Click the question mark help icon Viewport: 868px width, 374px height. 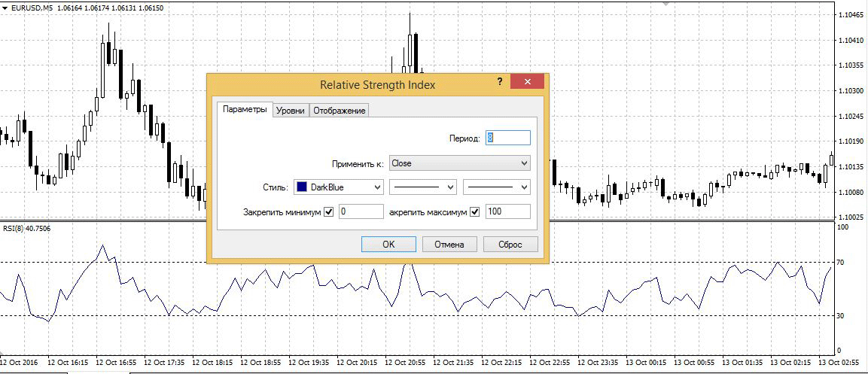(499, 82)
